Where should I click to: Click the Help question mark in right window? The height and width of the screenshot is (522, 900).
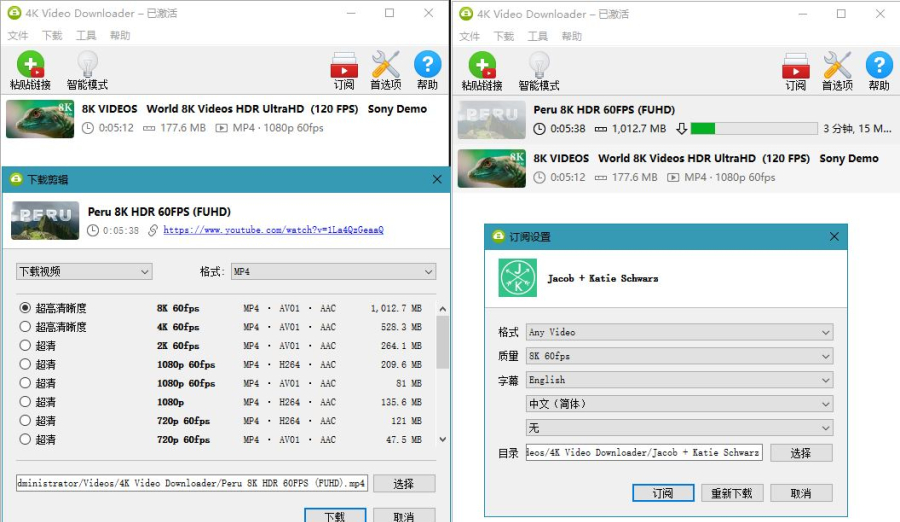(879, 67)
